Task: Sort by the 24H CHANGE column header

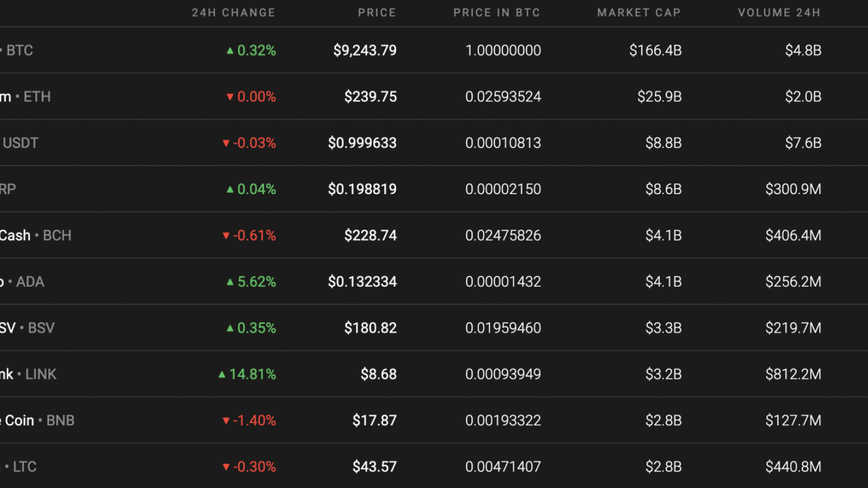Action: 233,12
